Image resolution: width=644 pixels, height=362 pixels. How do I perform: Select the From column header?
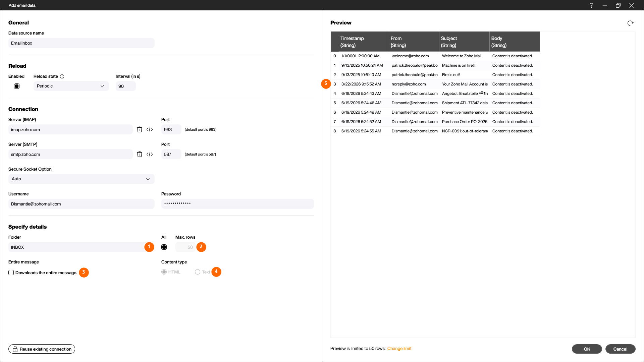coord(414,42)
